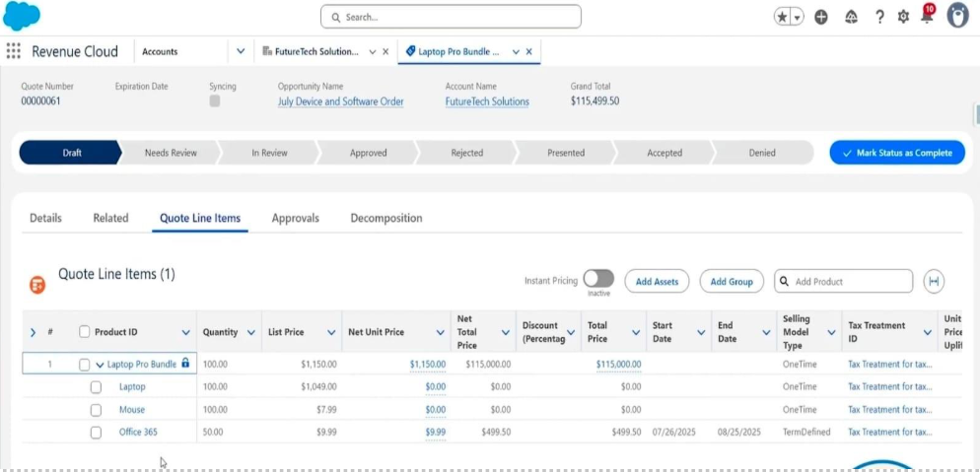Select the Office 365 row checkbox
This screenshot has height=472, width=980.
(x=96, y=432)
